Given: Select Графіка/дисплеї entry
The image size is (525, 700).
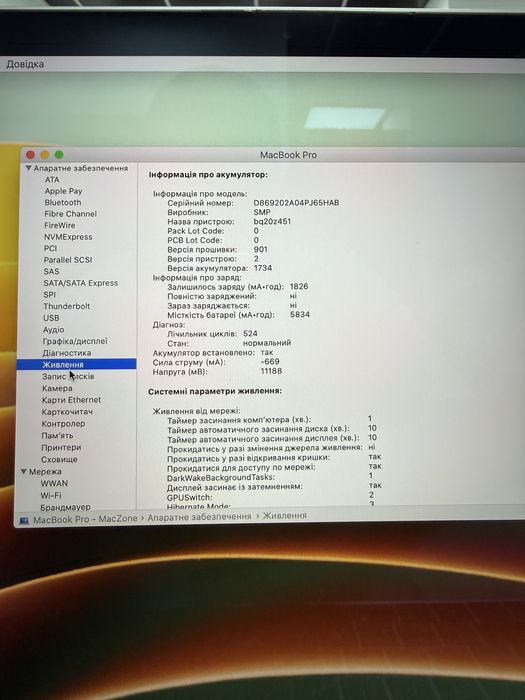Looking at the screenshot, I should pos(75,341).
